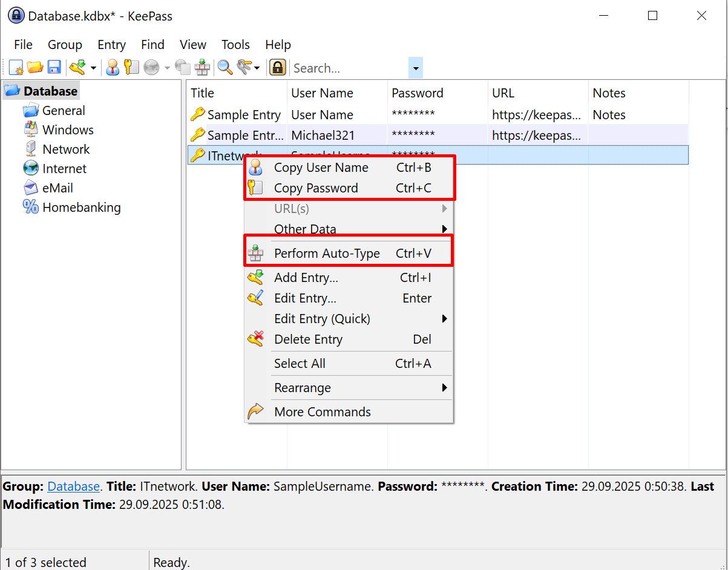Viewport: 728px width, 570px height.
Task: Click the Copy User Name toolbar icon
Action: pos(113,67)
